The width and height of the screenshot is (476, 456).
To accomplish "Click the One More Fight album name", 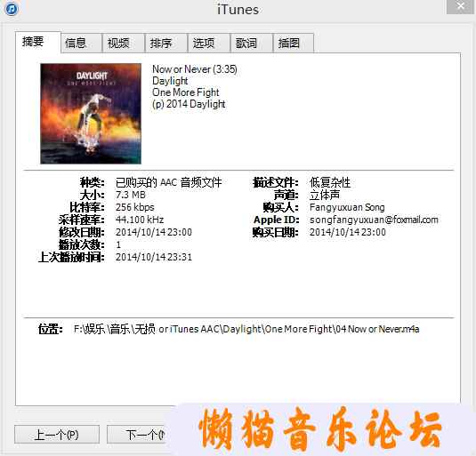I will [x=185, y=92].
